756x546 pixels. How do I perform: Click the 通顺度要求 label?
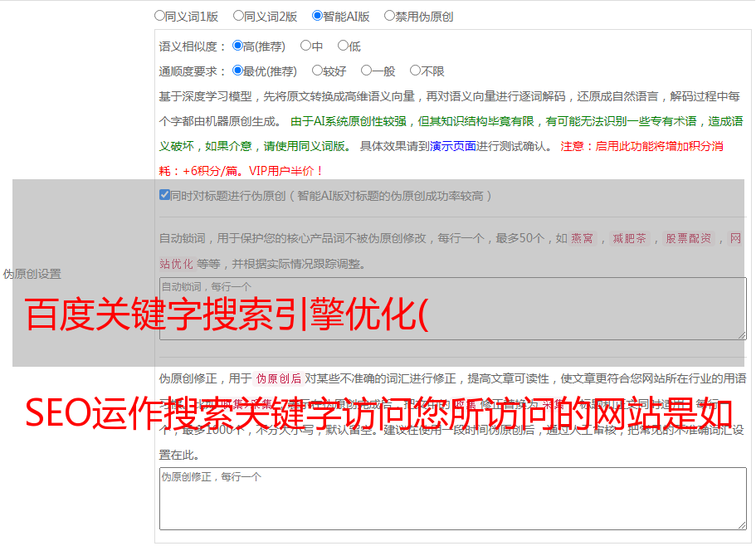193,72
